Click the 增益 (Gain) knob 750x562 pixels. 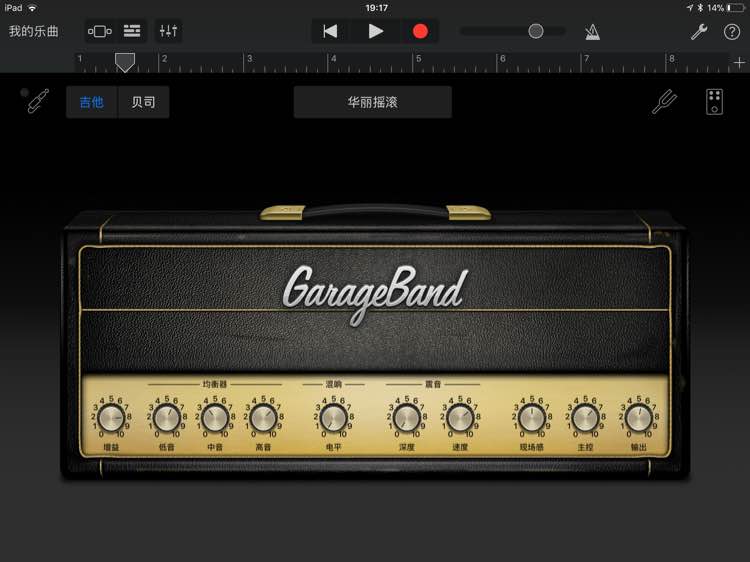point(111,418)
